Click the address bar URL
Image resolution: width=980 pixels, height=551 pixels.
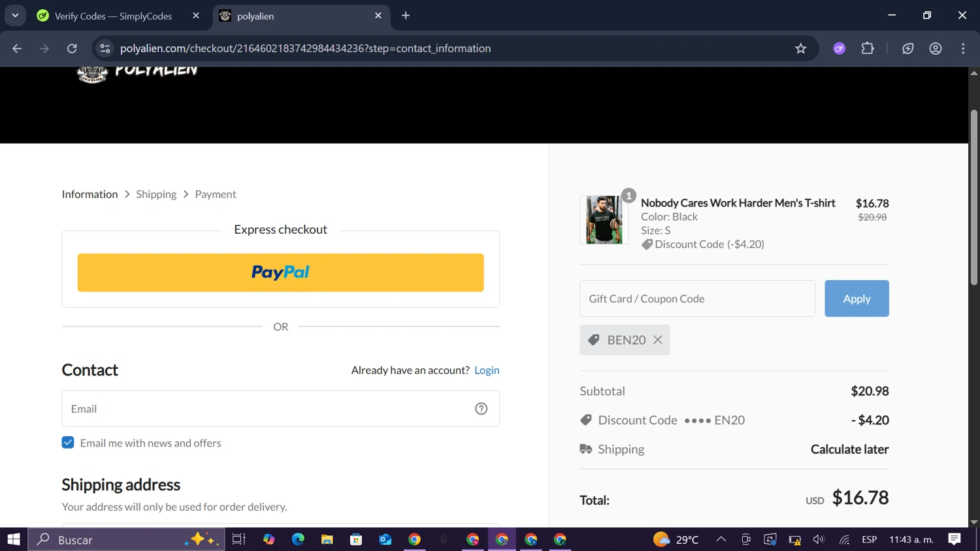coord(305,48)
